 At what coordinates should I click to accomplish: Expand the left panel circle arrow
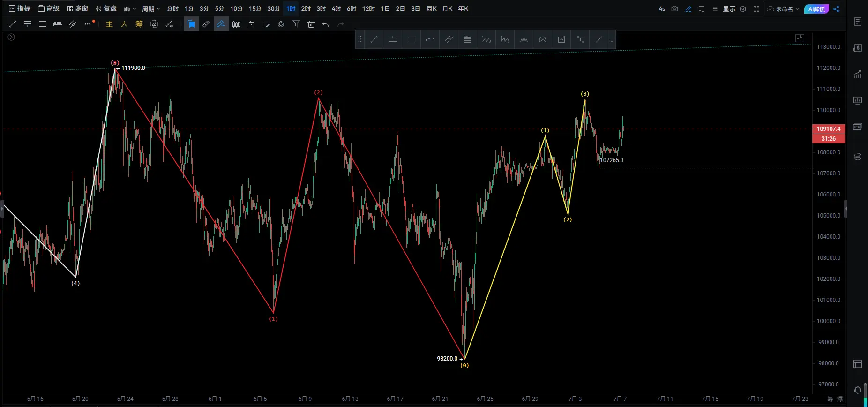pyautogui.click(x=11, y=37)
